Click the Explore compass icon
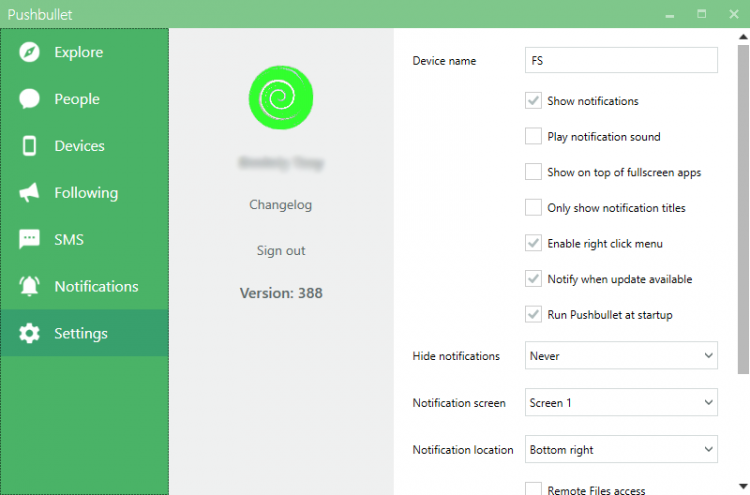750x495 pixels. (29, 52)
